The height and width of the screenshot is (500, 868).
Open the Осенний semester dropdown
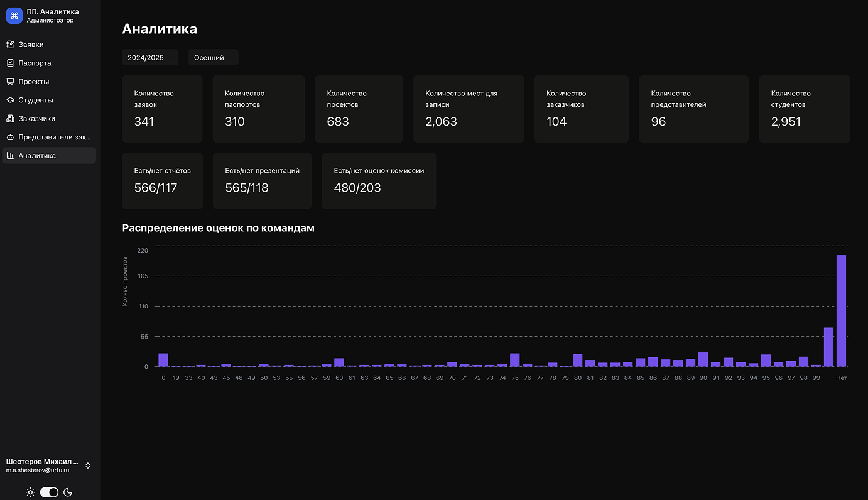click(x=213, y=58)
